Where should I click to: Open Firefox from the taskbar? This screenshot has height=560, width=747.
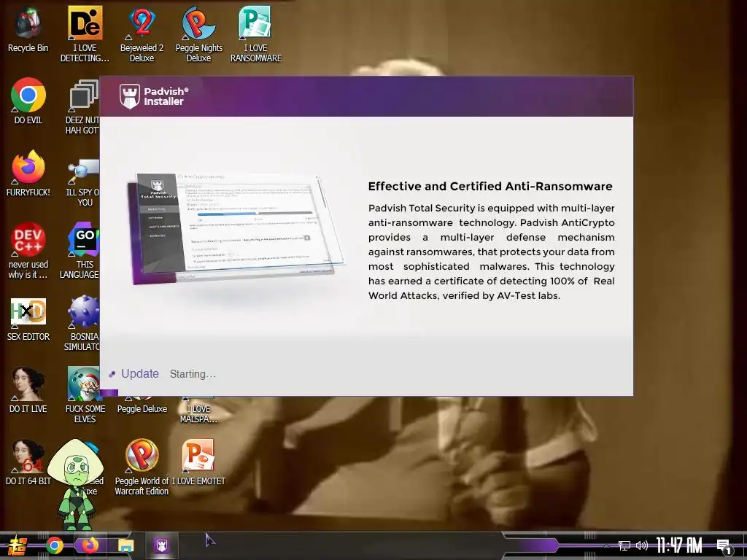(x=90, y=545)
